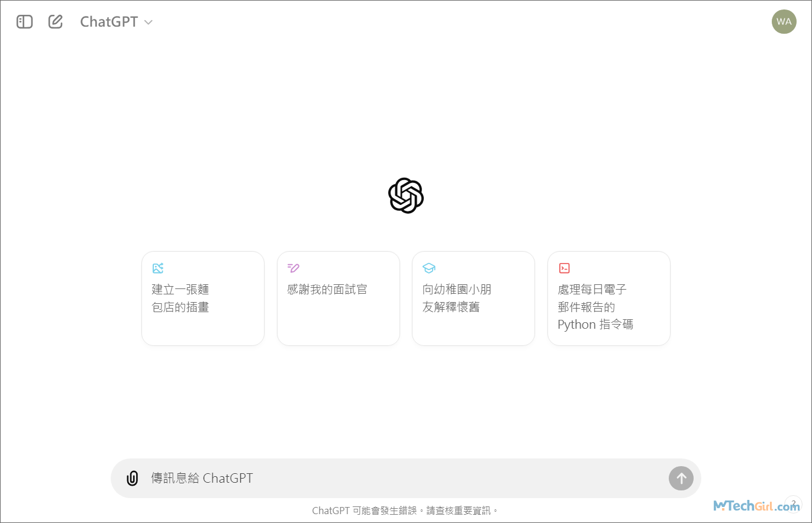Click the graduation cap icon on third card
This screenshot has height=523, width=812.
428,268
